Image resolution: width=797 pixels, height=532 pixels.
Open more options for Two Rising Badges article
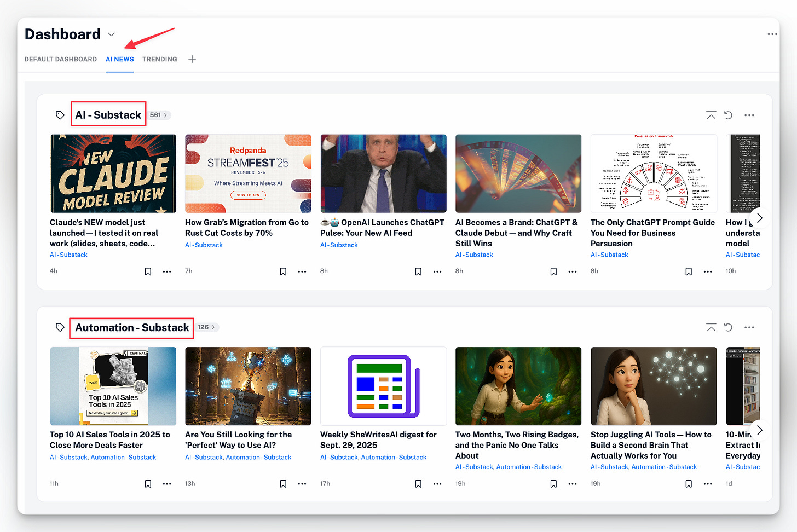[573, 484]
